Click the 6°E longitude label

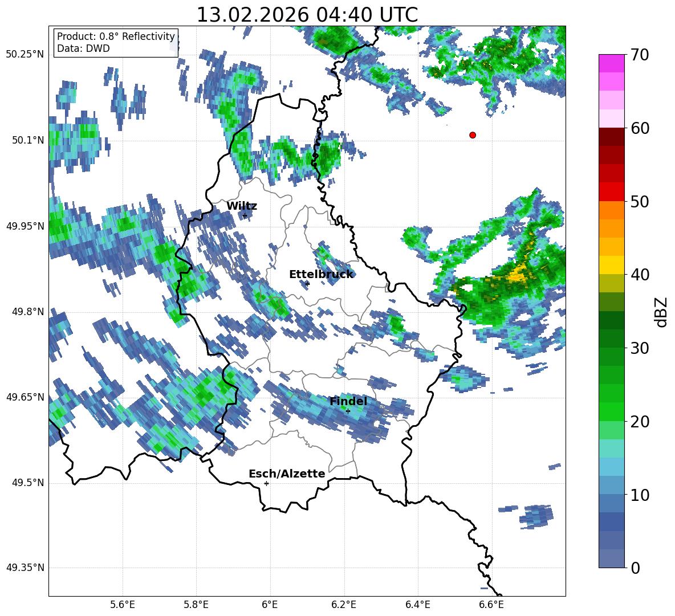point(270,605)
